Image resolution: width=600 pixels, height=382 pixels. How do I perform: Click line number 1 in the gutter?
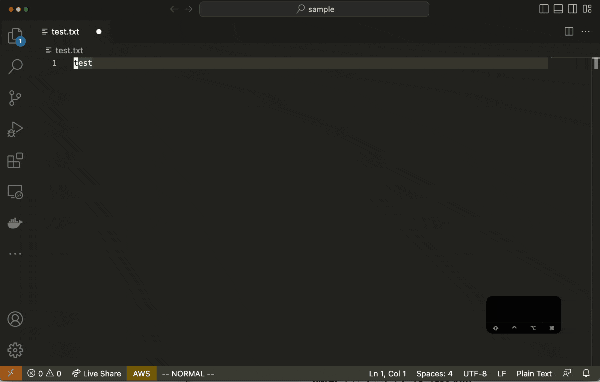click(x=54, y=63)
